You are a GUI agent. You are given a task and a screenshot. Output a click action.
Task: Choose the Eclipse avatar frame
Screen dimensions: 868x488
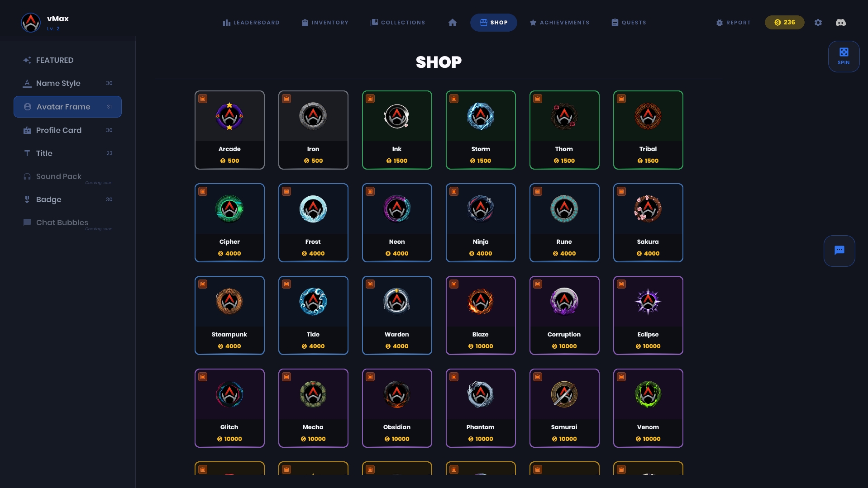click(x=648, y=316)
